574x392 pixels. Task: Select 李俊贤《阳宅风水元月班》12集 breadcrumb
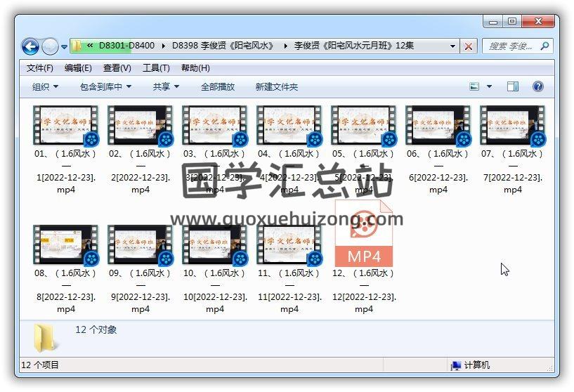(x=354, y=46)
